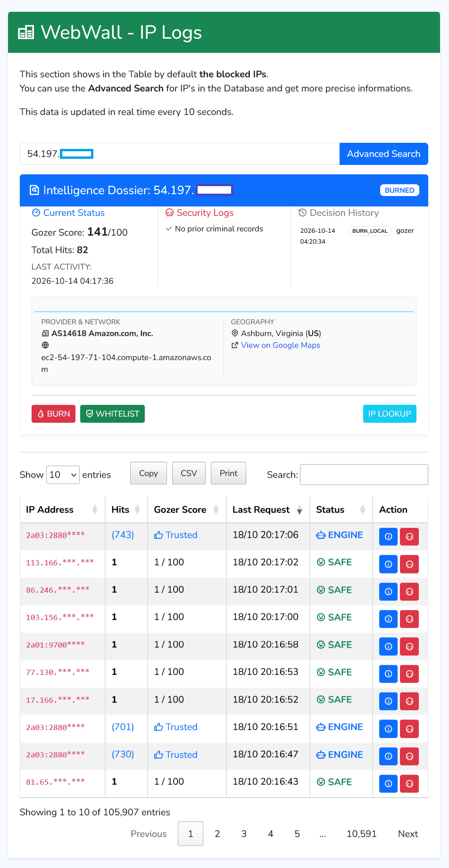The width and height of the screenshot is (449, 868).
Task: Open View on Google Maps link
Action: click(280, 345)
